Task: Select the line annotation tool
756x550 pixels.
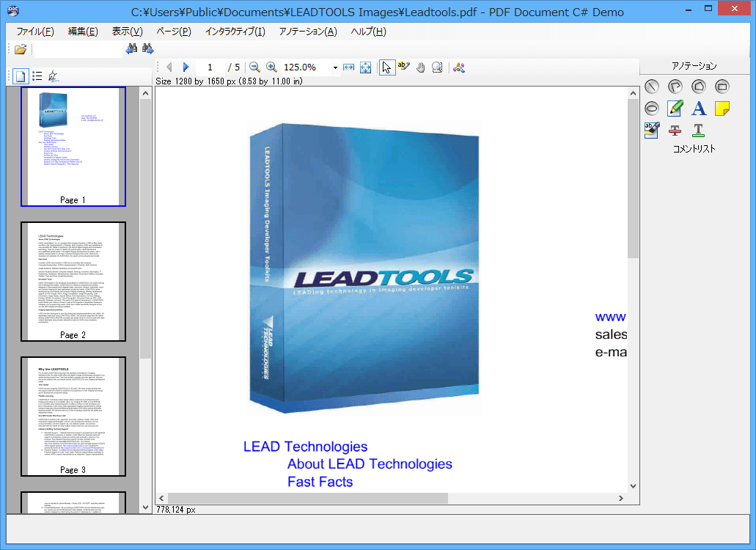Action: [651, 87]
